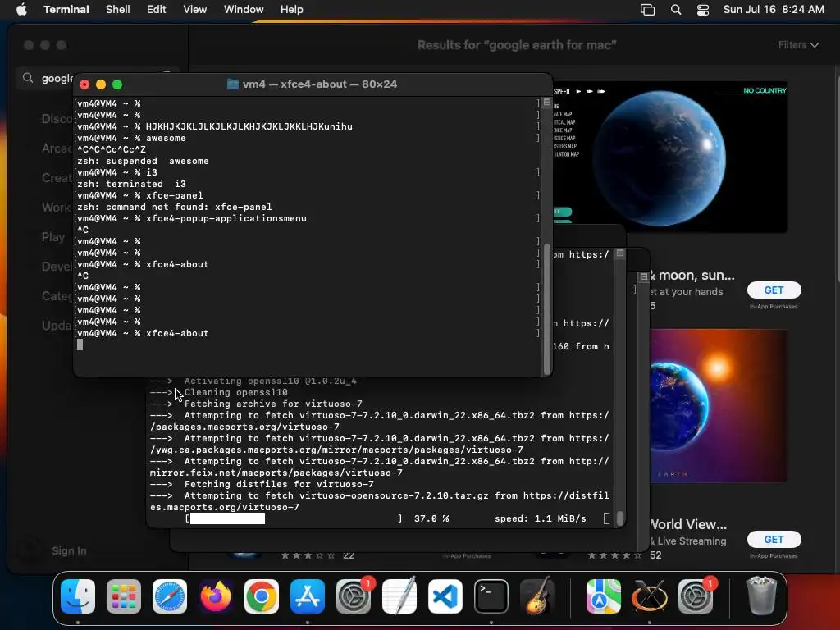Click the Discover item in App Store sidebar
This screenshot has width=840, height=630.
57,119
